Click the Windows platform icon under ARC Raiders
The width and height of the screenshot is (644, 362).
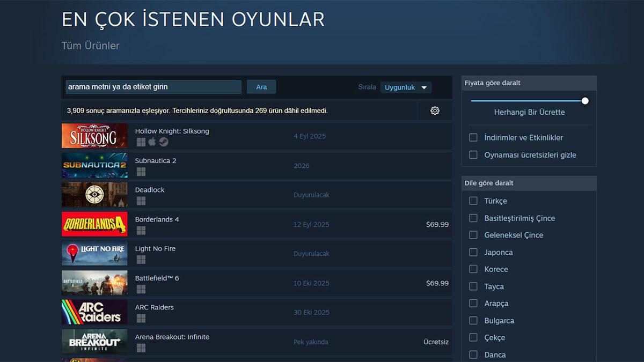pyautogui.click(x=141, y=318)
